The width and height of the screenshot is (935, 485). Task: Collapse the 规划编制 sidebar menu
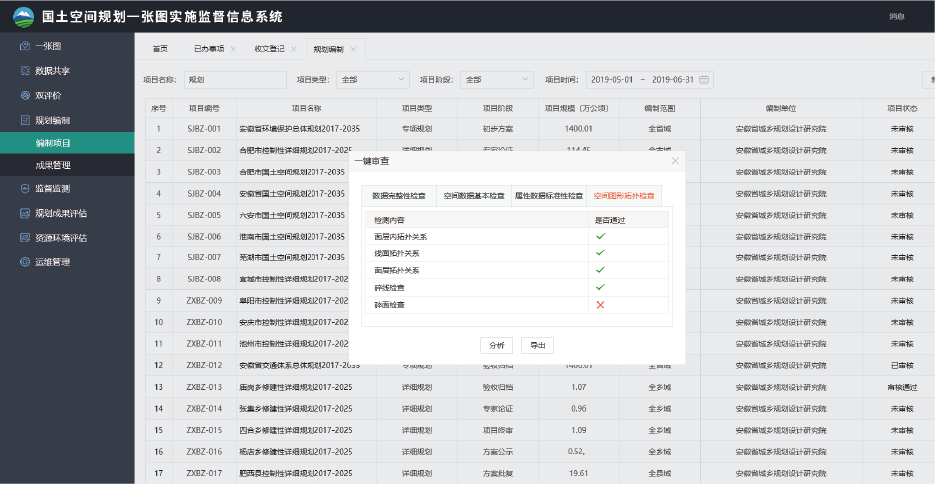(x=60, y=120)
